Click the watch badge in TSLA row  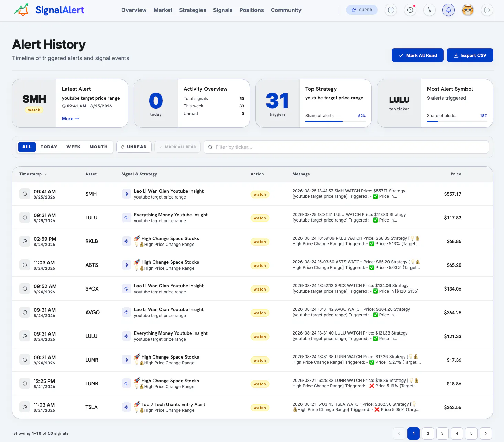point(260,408)
